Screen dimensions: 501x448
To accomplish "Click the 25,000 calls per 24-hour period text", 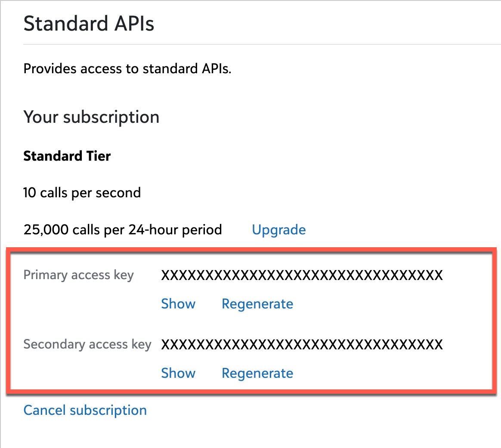I will (123, 230).
